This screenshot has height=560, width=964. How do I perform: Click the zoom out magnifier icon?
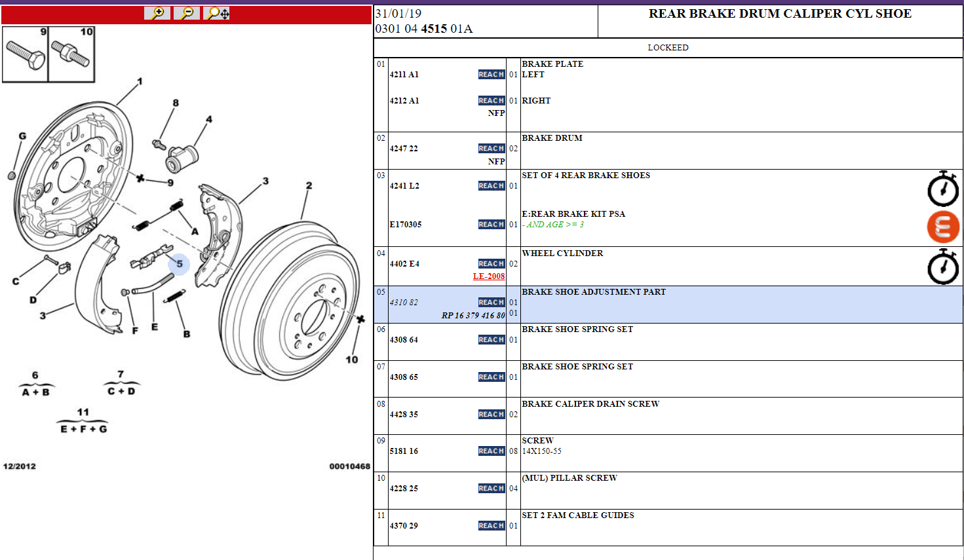(x=187, y=13)
